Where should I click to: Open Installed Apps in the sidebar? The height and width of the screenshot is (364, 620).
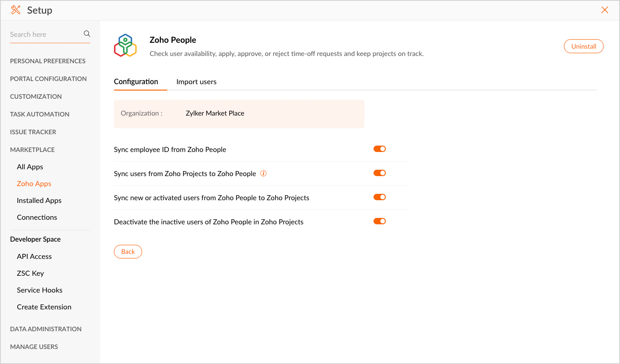click(39, 200)
